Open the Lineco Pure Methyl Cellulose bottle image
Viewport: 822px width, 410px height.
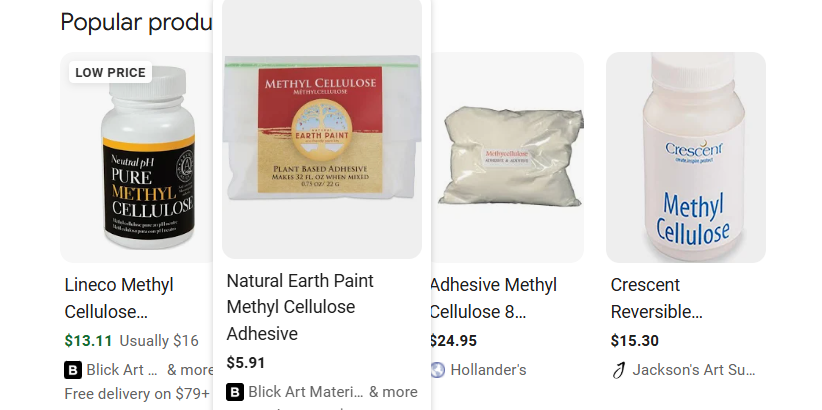[137, 157]
